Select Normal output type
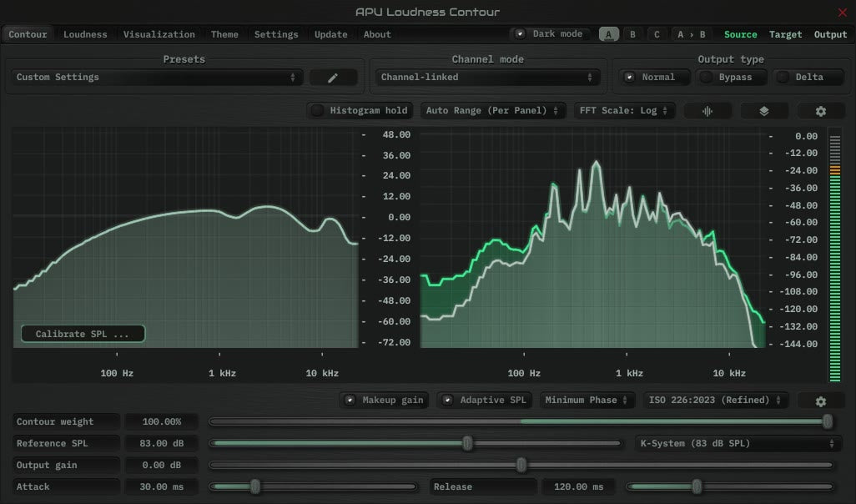Viewport: 856px width, 504px height. 654,77
